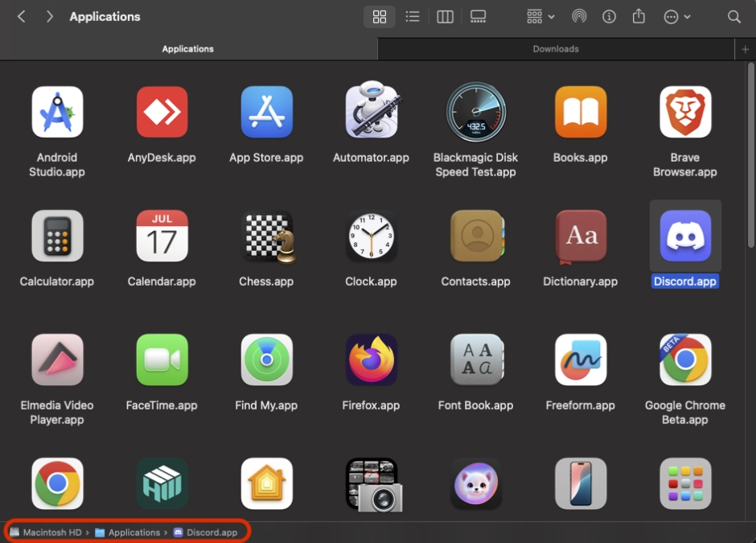Click the Contacts.app name label
Viewport: 756px width, 543px height.
[x=475, y=281]
